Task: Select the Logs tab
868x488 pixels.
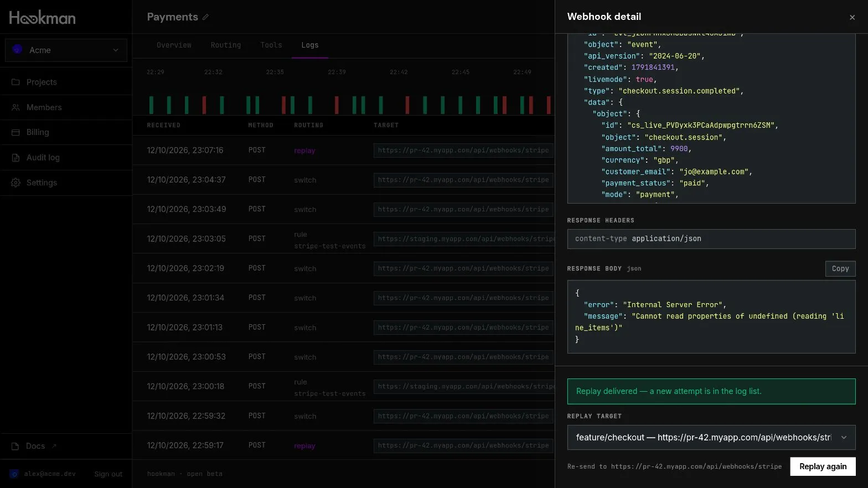Action: coord(310,45)
